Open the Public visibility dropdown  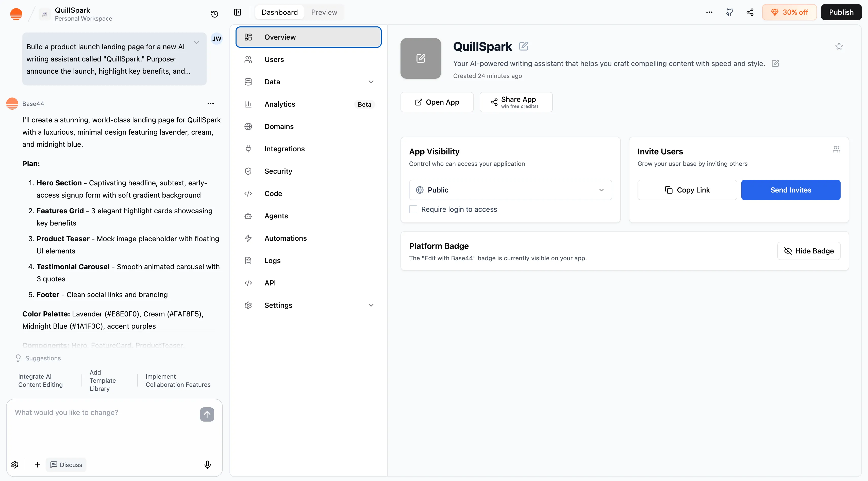(510, 190)
